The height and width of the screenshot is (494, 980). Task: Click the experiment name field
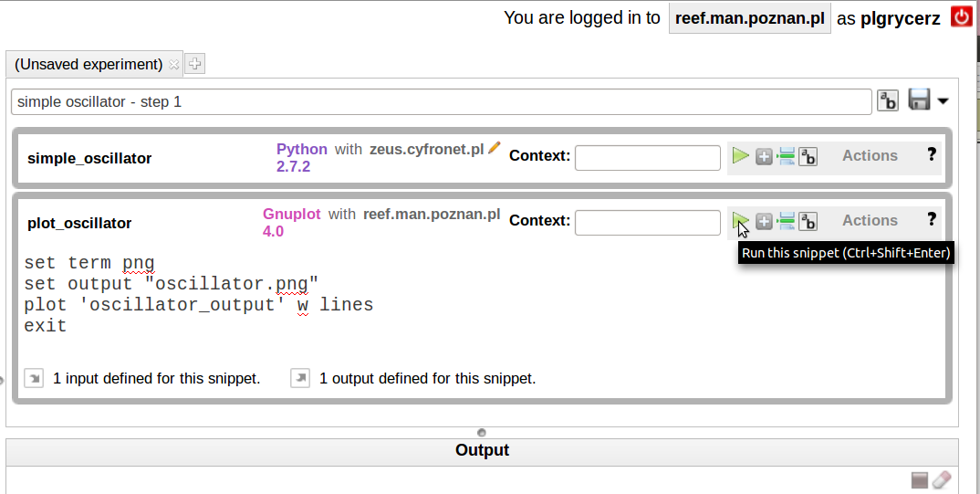coord(442,102)
